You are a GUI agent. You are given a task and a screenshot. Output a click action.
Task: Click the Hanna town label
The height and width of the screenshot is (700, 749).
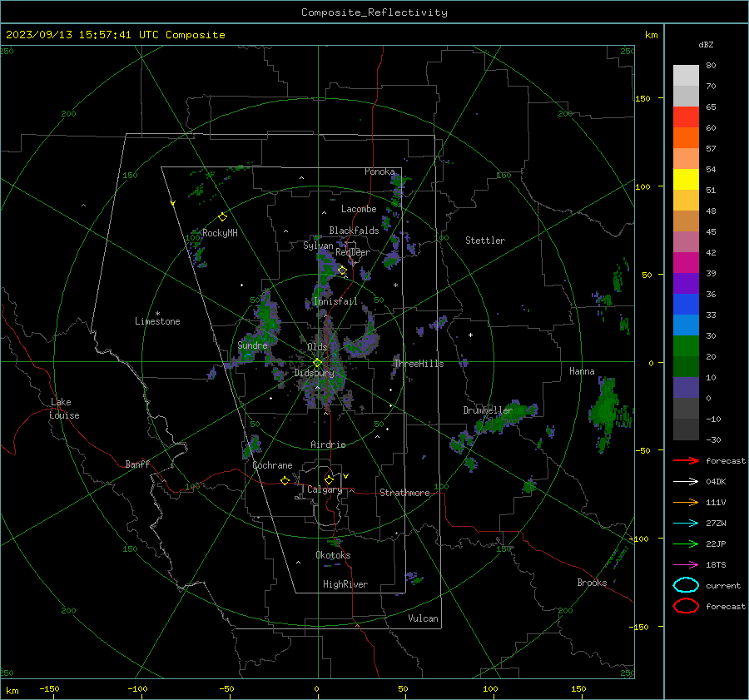pos(582,371)
